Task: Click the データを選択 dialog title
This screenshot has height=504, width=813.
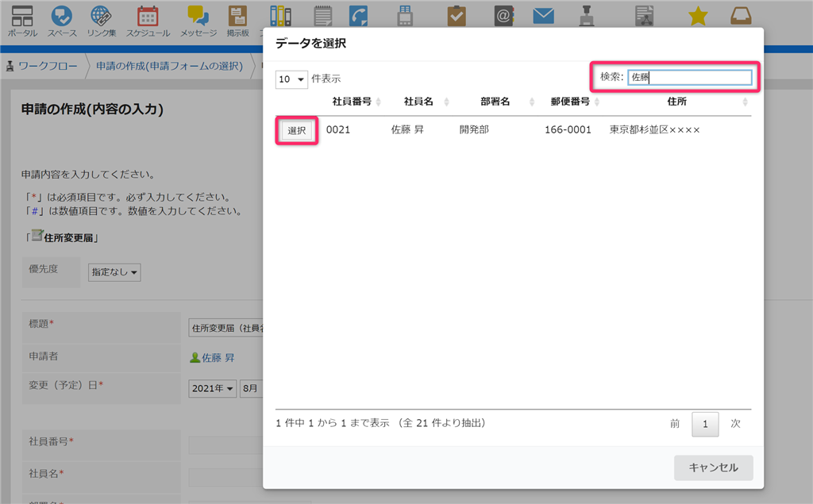Action: point(310,44)
